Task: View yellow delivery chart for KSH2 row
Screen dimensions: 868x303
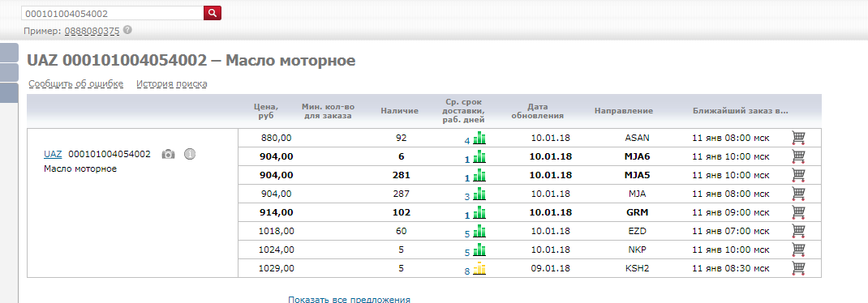Action: coord(479,269)
